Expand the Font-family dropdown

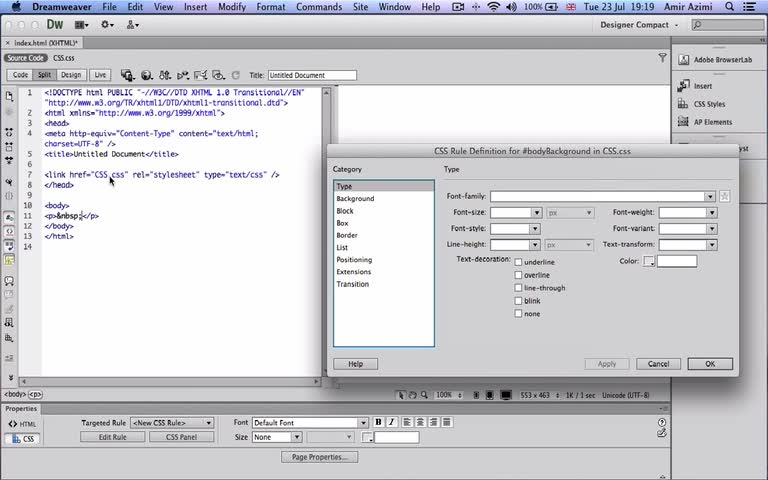711,197
